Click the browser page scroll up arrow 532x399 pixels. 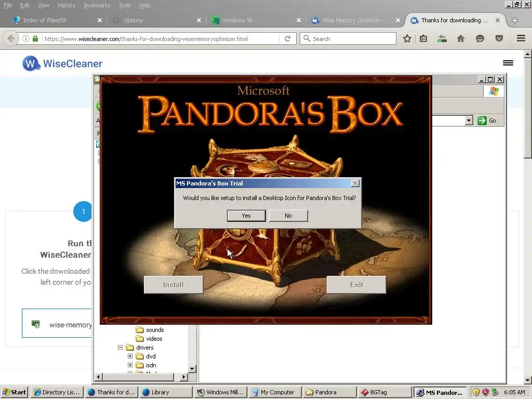(527, 54)
